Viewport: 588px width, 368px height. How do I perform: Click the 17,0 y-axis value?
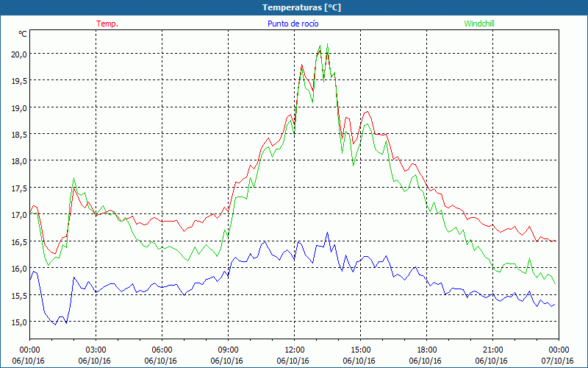tap(20, 215)
